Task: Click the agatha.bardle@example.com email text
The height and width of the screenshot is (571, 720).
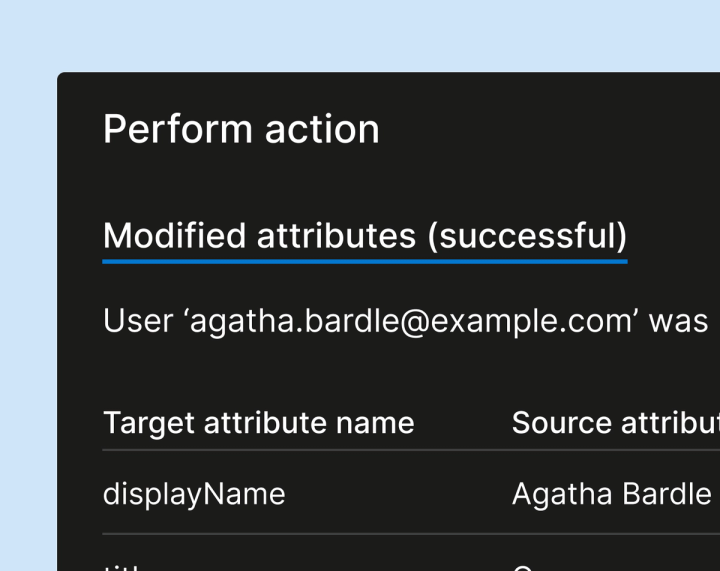Action: coord(413,322)
